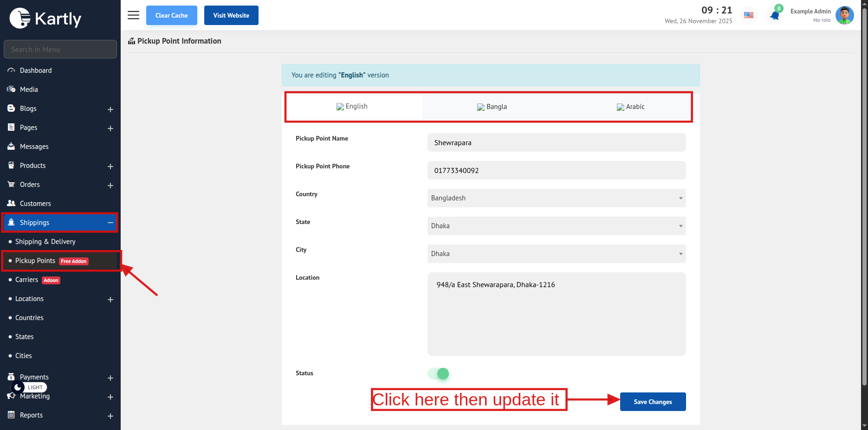The height and width of the screenshot is (430, 868).
Task: Switch to the Bangla language tab
Action: (492, 107)
